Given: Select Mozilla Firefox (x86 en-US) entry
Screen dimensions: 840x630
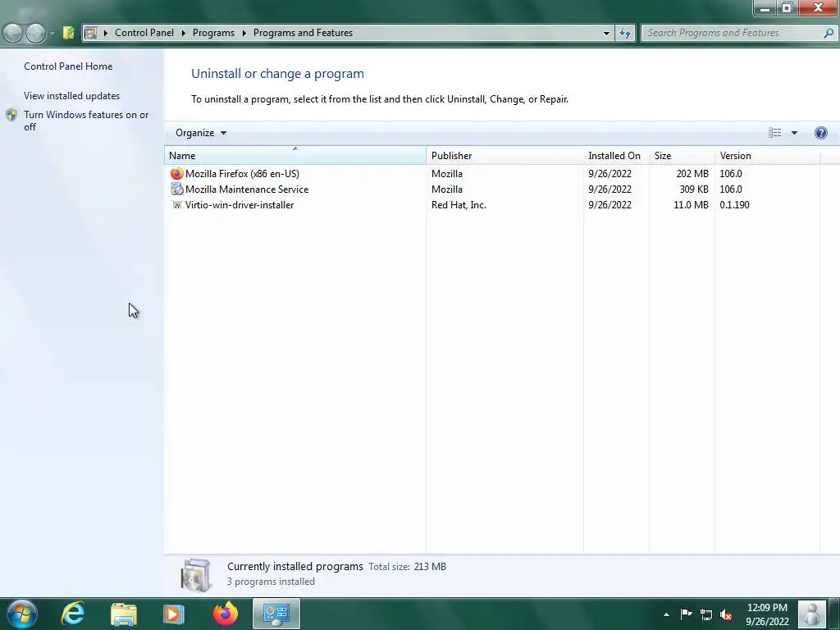Looking at the screenshot, I should click(x=242, y=174).
